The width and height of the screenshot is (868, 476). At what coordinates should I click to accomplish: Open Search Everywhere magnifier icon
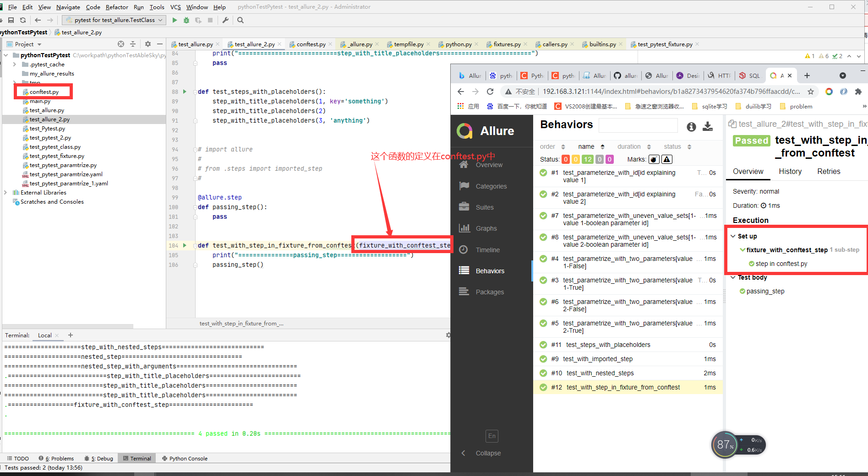[x=240, y=20]
